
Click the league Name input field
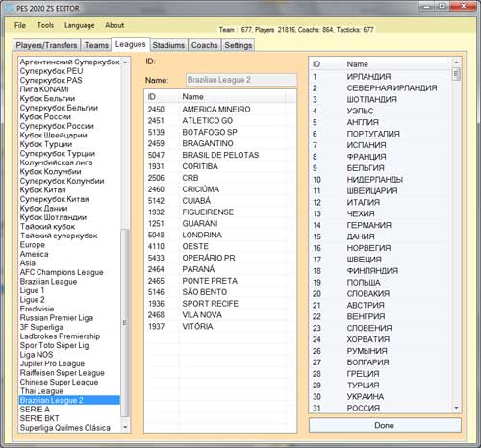[241, 80]
